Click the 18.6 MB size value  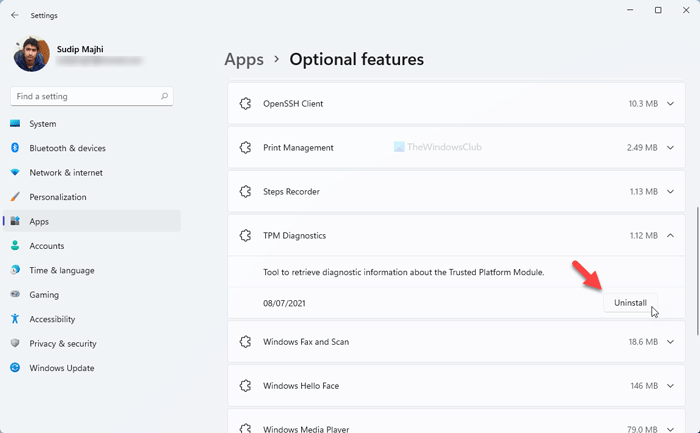coord(643,342)
